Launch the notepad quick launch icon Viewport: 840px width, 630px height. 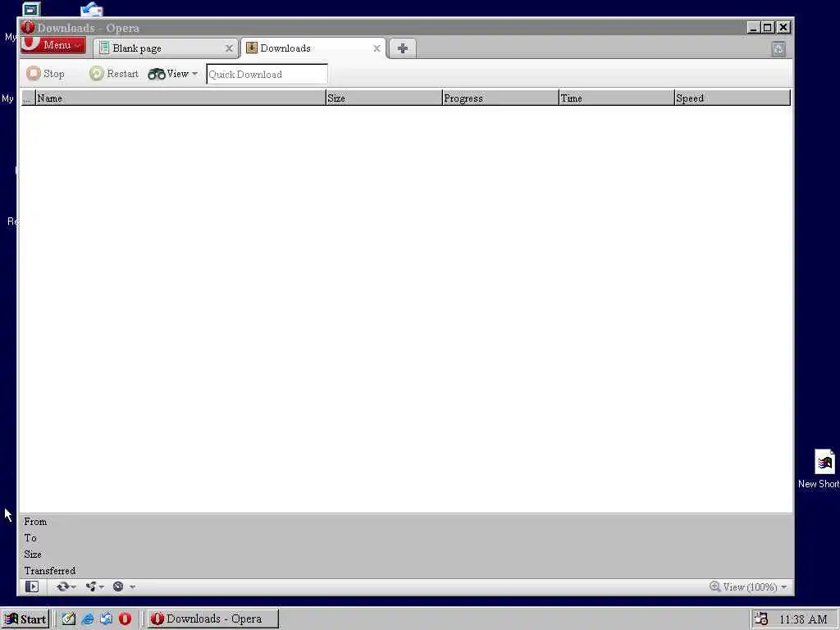coord(69,619)
